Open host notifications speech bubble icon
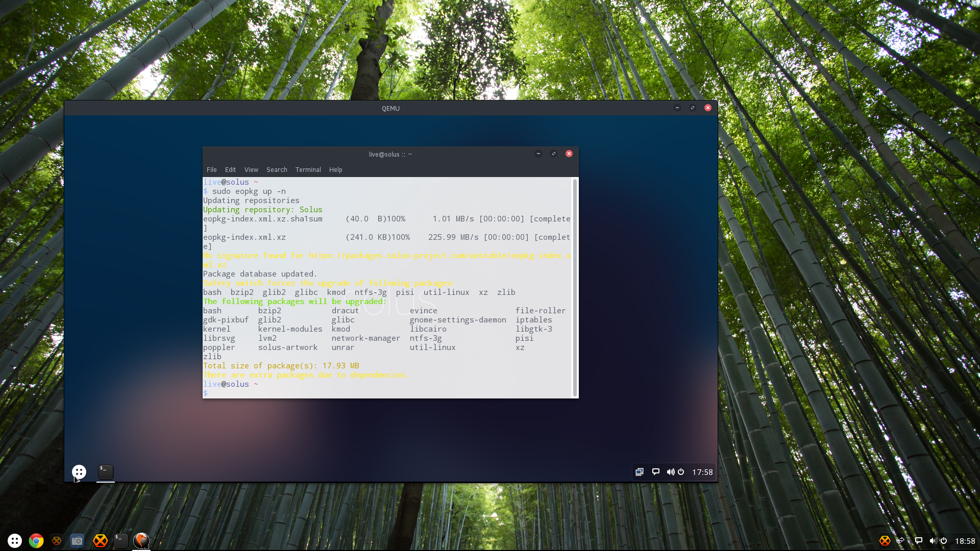The width and height of the screenshot is (980, 551). click(x=919, y=541)
